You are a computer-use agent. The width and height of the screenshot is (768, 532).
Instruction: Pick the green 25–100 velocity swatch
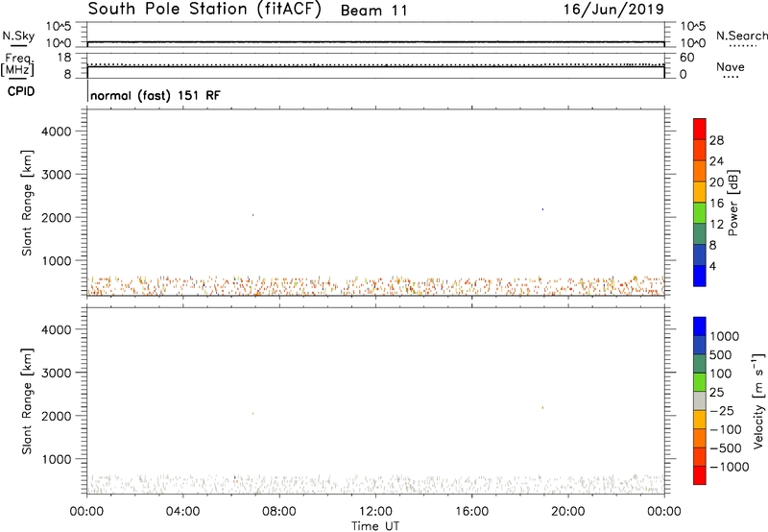(700, 382)
